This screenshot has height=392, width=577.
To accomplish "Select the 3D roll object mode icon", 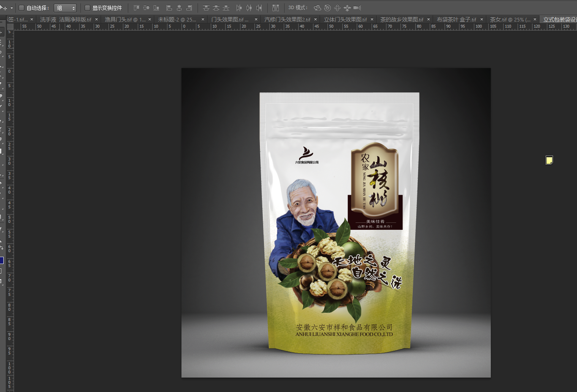I will click(x=327, y=8).
